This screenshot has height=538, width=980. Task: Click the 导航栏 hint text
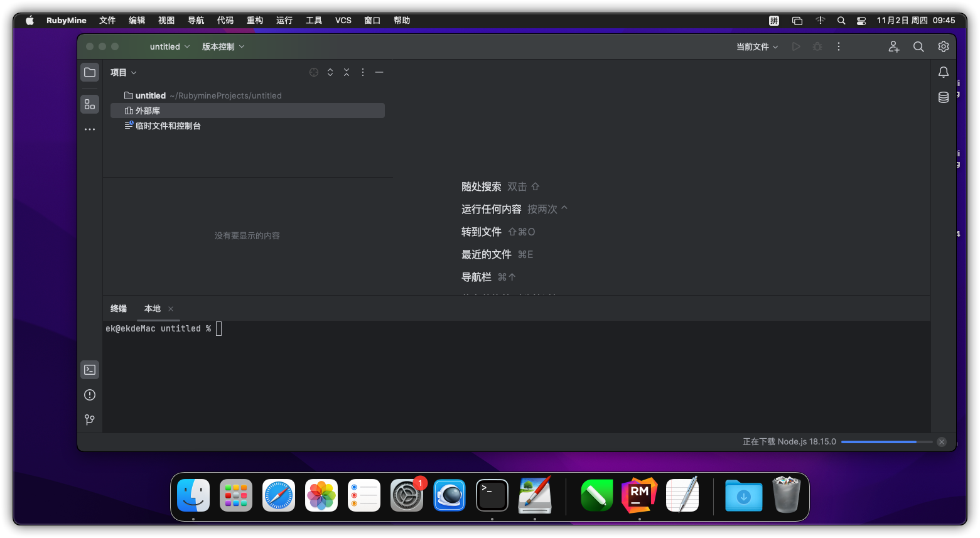coord(477,277)
